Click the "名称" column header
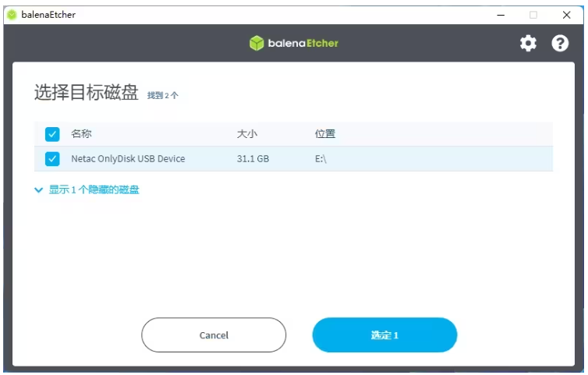Image resolution: width=588 pixels, height=375 pixels. click(81, 134)
